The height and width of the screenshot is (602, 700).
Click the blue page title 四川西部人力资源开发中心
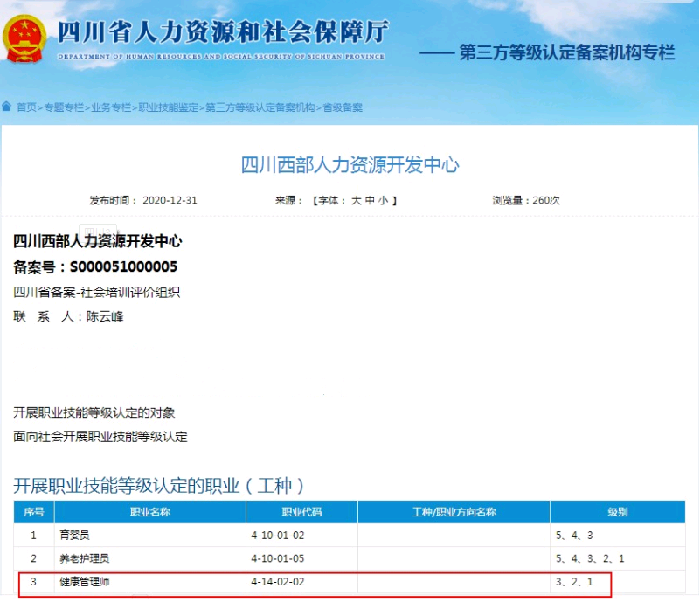click(x=350, y=164)
